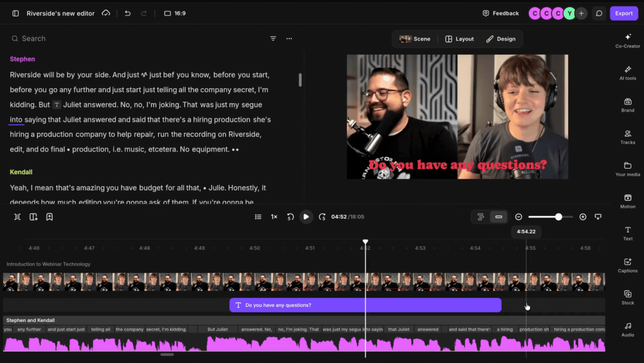Open the AI tools panel
644x363 pixels.
[628, 73]
